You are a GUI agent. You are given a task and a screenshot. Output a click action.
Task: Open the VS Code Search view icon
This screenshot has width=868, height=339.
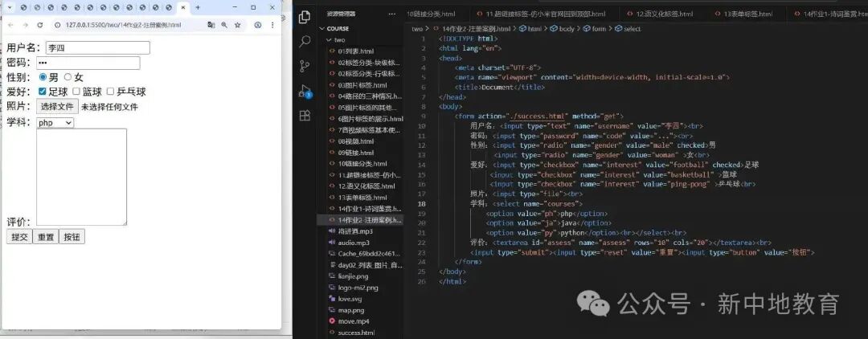304,42
